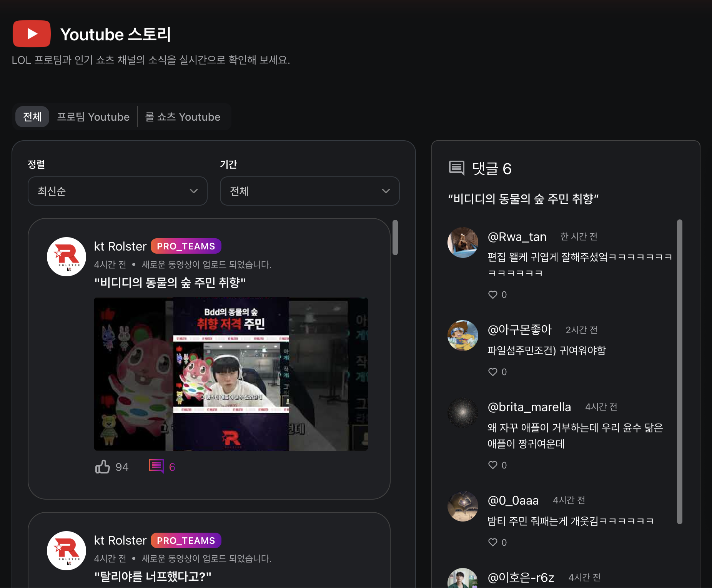Click @0_0aaa's profile avatar
Viewport: 712px width, 588px height.
[x=463, y=506]
